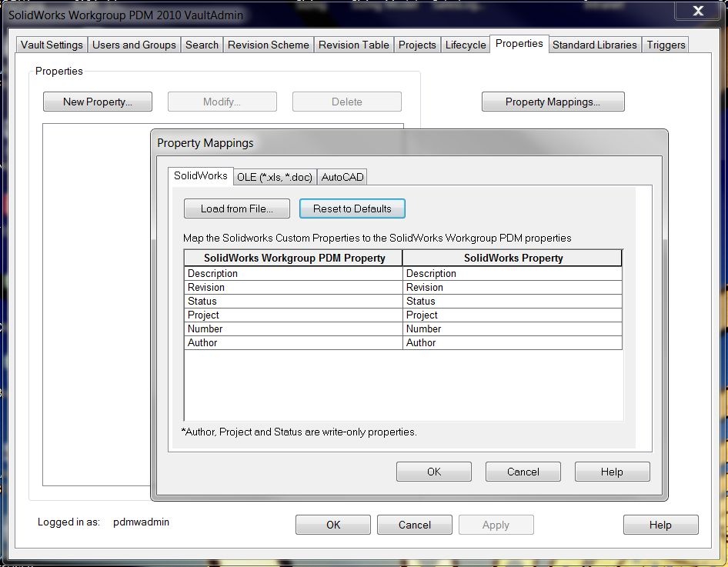Switch to the Triggers tab
The height and width of the screenshot is (567, 728).
point(666,45)
